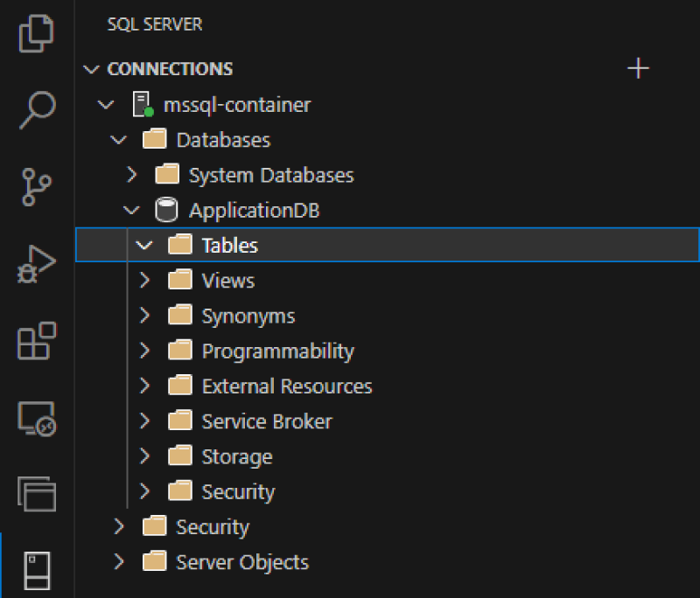This screenshot has height=598, width=700.
Task: Collapse the CONNECTIONS section
Action: tap(91, 69)
